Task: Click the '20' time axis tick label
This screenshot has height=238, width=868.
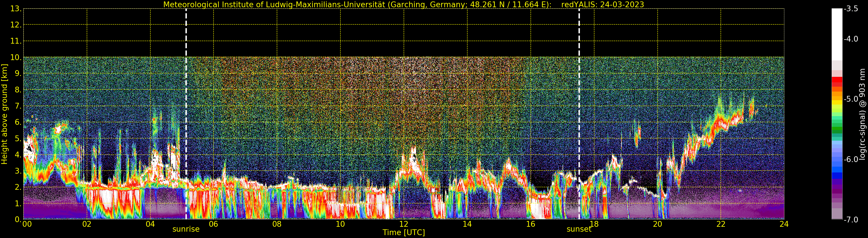Action: [657, 224]
